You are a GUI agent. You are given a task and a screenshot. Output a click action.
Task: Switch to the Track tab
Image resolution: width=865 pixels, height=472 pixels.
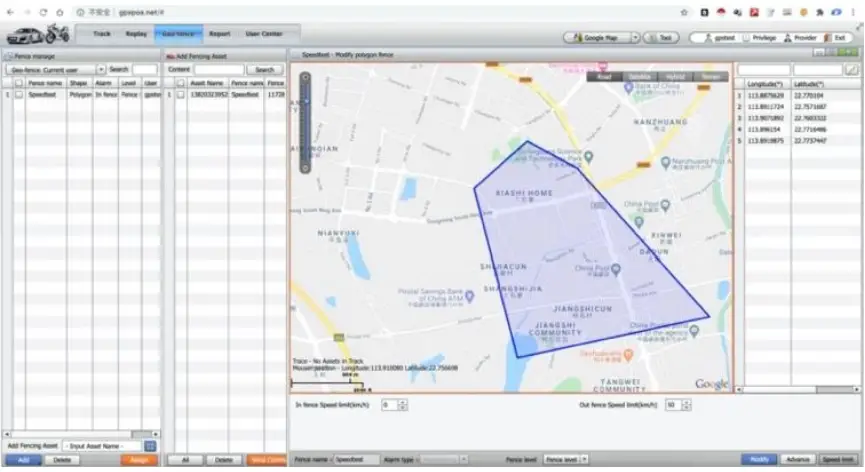[102, 34]
